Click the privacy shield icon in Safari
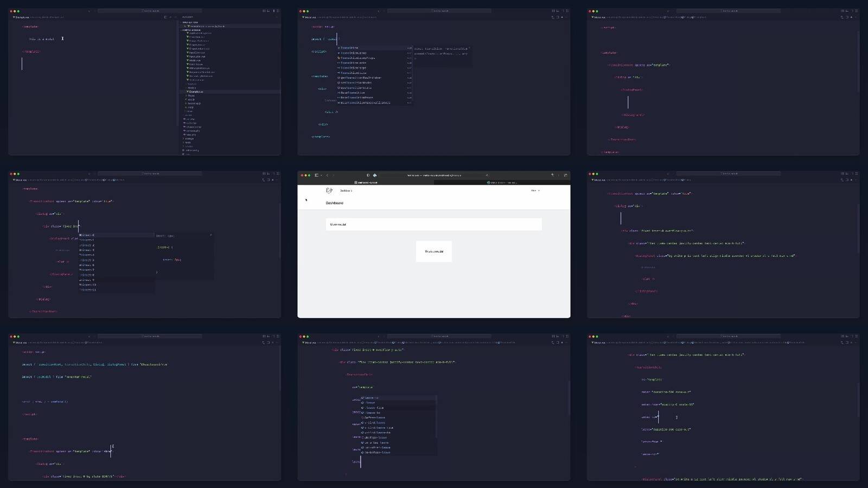Screen dimensions: 868x488 click(x=368, y=175)
